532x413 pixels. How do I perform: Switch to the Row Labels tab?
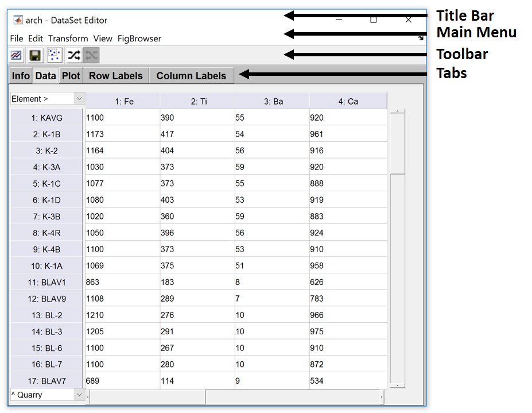[115, 76]
